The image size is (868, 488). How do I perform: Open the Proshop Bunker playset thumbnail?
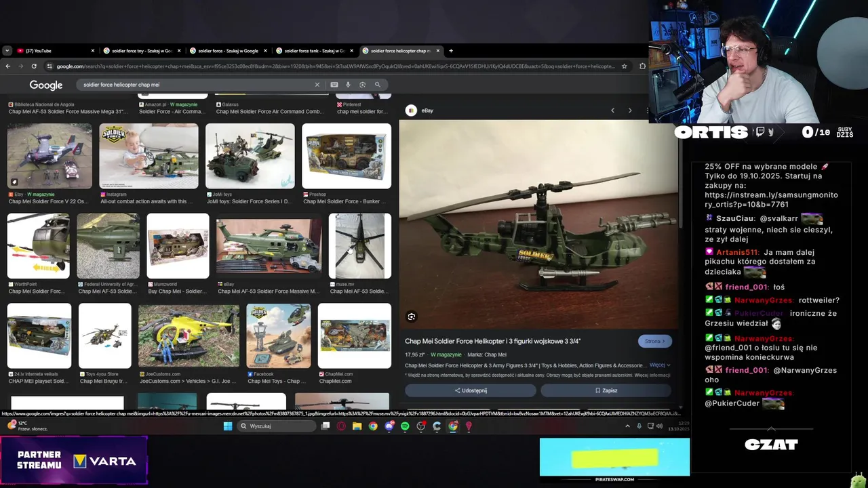pyautogui.click(x=347, y=156)
